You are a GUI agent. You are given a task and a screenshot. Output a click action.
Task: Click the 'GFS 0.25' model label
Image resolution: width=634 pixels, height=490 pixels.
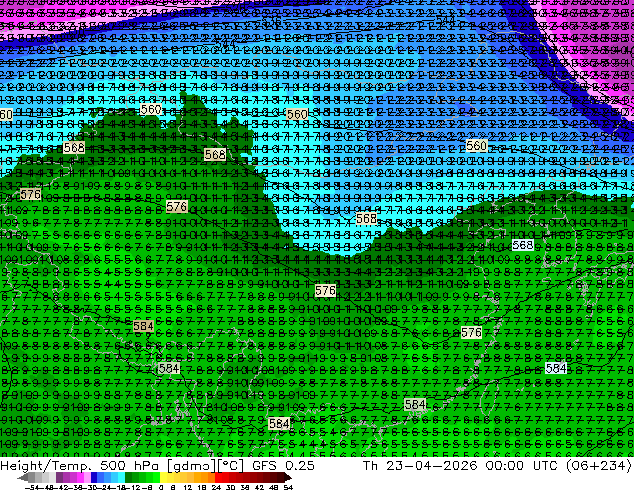pyautogui.click(x=283, y=466)
